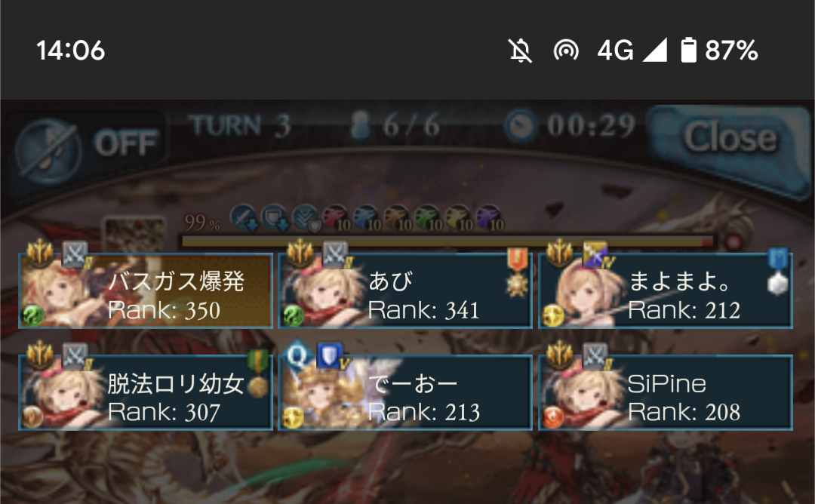Open 脱法ロリ幼女 Rank 307 player card

[x=146, y=393]
